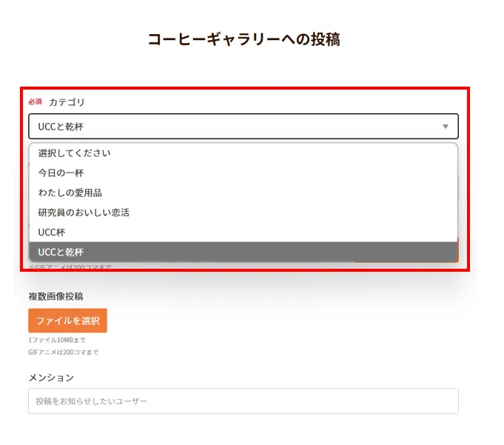504x445 pixels.
Task: Select 選択してください placeholder option
Action: [x=243, y=153]
